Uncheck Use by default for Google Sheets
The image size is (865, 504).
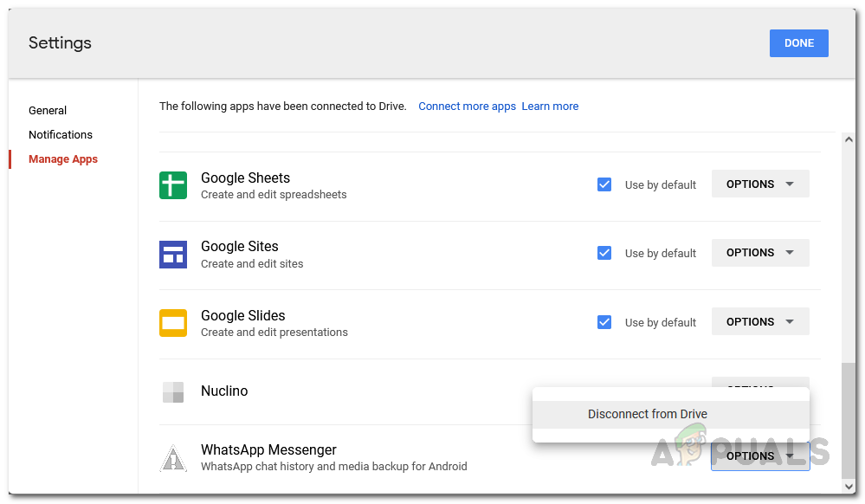tap(604, 184)
